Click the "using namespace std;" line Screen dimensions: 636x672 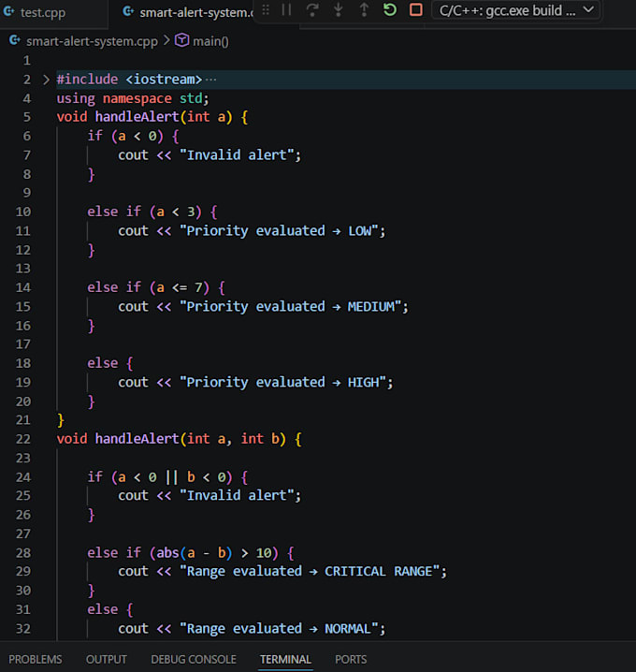click(133, 98)
